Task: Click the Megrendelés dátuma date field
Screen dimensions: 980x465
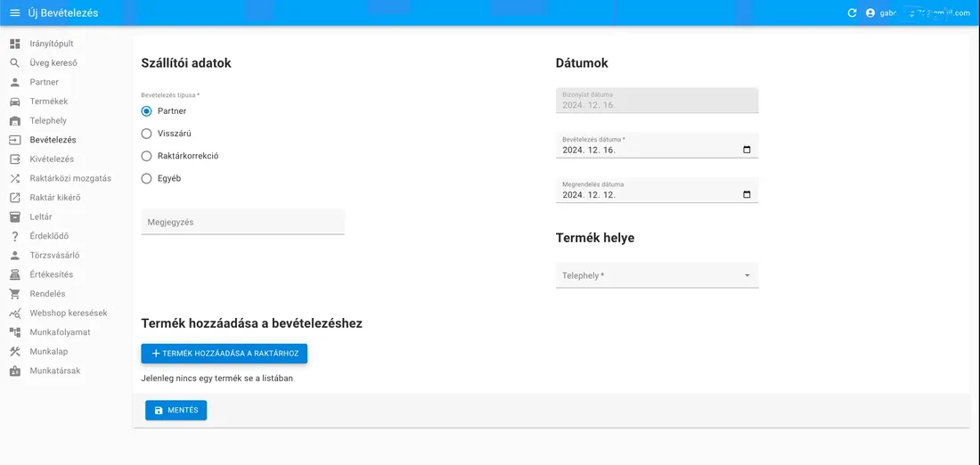Action: coord(657,190)
